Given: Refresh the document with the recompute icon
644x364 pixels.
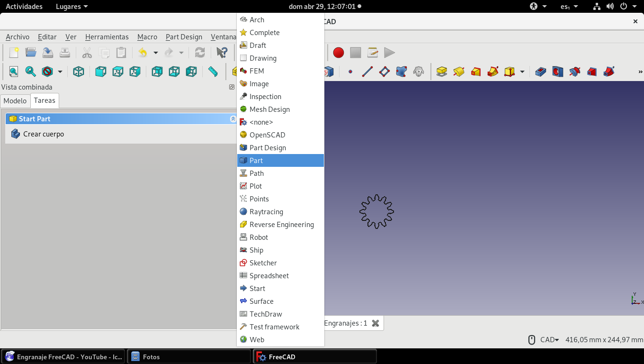Looking at the screenshot, I should (x=200, y=53).
